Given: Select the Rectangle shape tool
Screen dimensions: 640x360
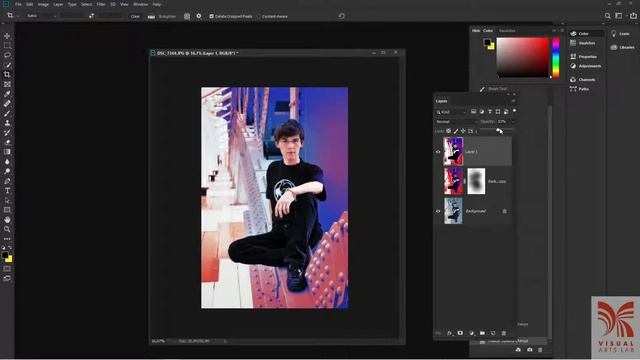Looking at the screenshot, I should pos(7,210).
